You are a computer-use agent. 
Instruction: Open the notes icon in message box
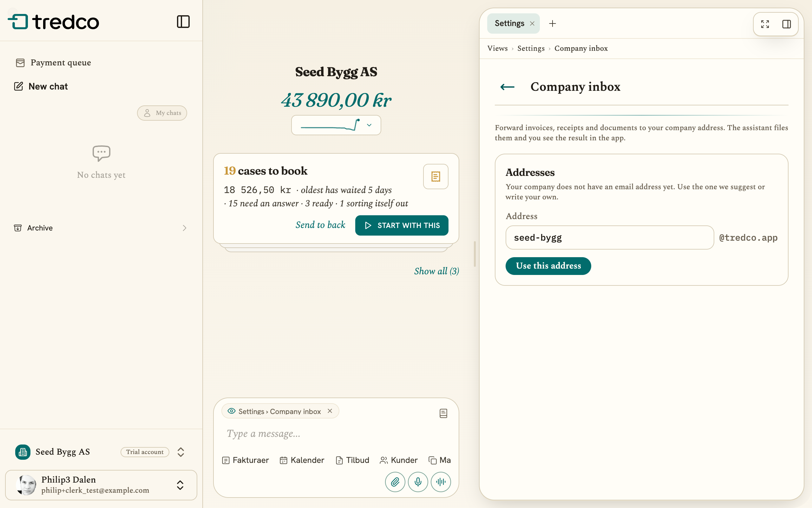point(443,413)
